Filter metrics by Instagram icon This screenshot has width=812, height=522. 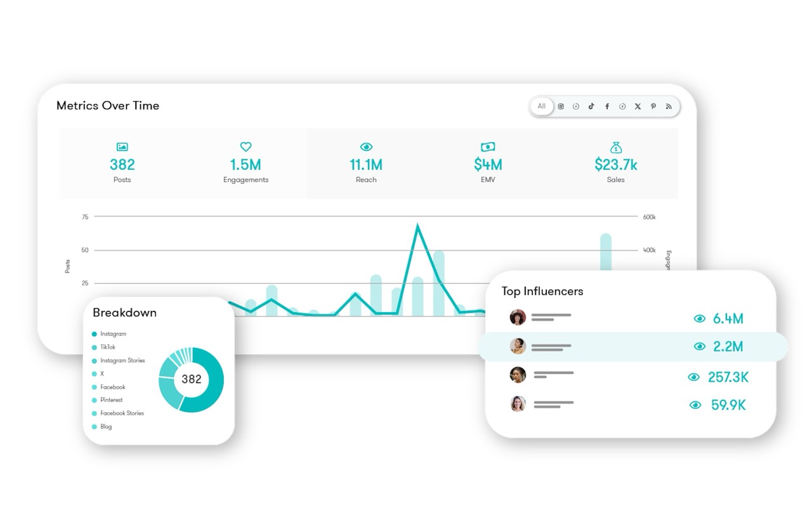tap(561, 106)
